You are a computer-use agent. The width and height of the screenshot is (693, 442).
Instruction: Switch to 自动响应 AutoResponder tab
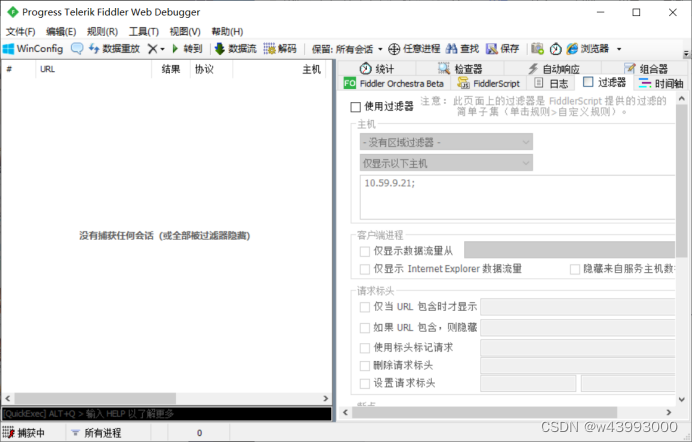554,69
